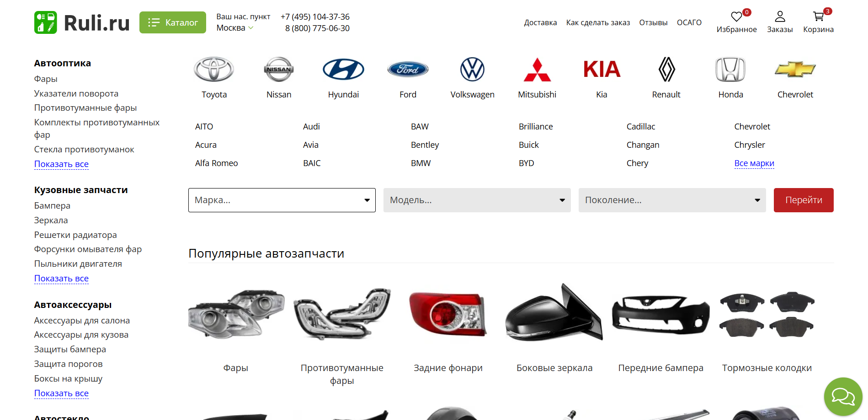Image resolution: width=868 pixels, height=420 pixels.
Task: Select the Toyota brand logo
Action: pyautogui.click(x=214, y=70)
